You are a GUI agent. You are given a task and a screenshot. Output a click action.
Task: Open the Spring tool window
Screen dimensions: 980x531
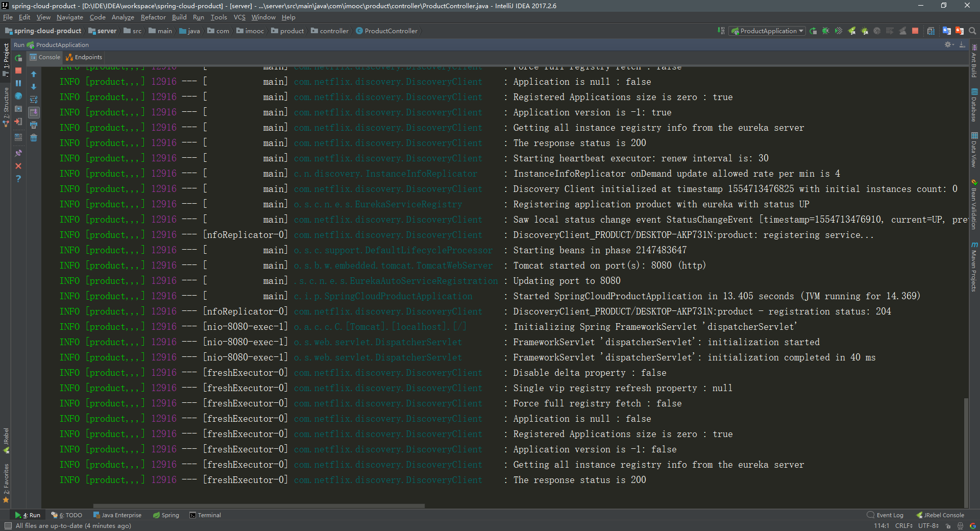tap(166, 515)
